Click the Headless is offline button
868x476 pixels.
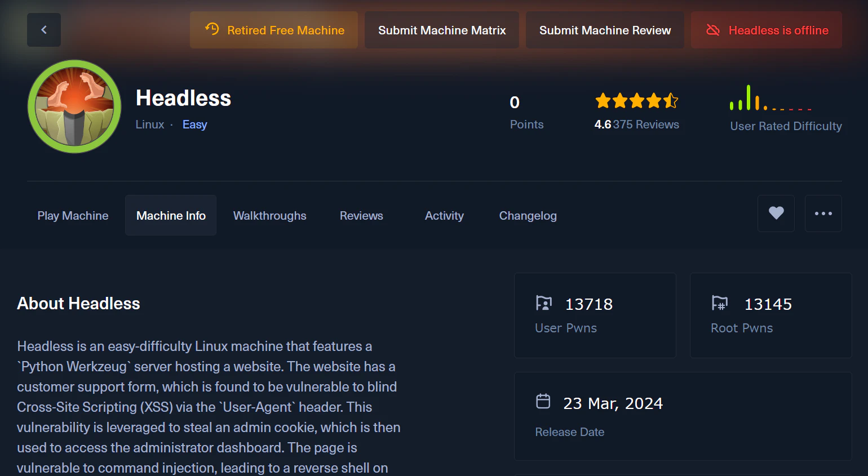[767, 30]
